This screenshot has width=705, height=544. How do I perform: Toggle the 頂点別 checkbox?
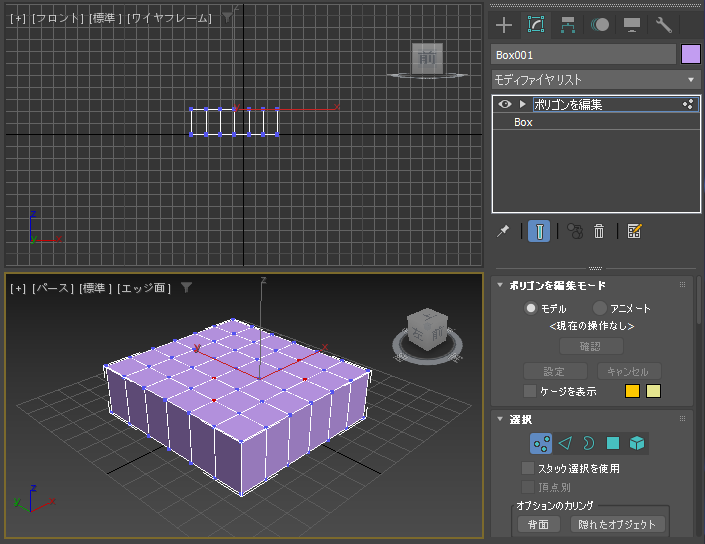pyautogui.click(x=528, y=487)
